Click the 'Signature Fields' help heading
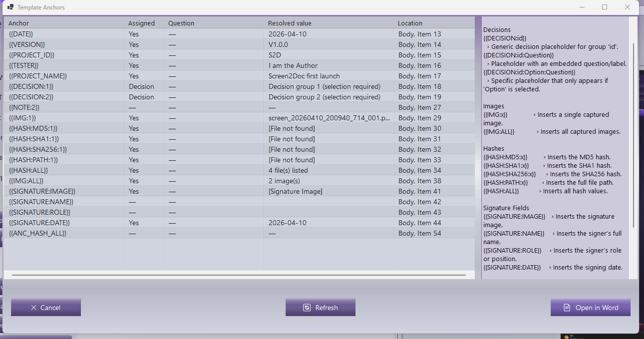The height and width of the screenshot is (339, 644). 506,208
